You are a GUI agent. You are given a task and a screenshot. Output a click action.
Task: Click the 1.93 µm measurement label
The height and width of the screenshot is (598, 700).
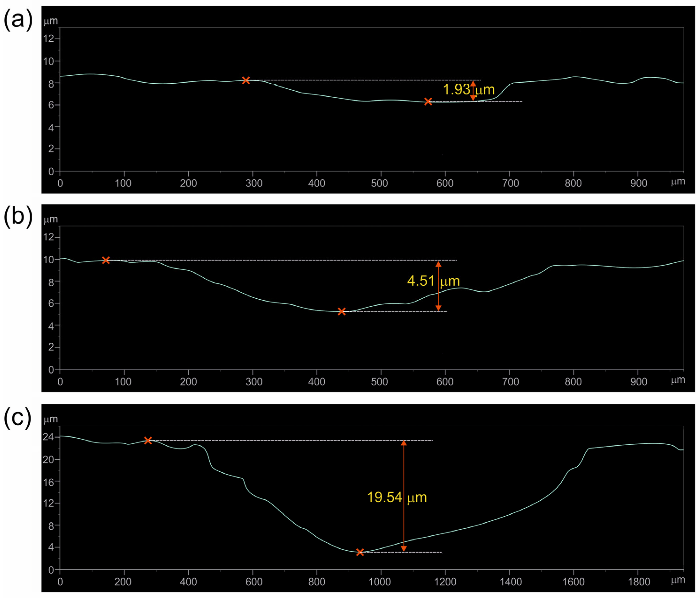(x=468, y=90)
